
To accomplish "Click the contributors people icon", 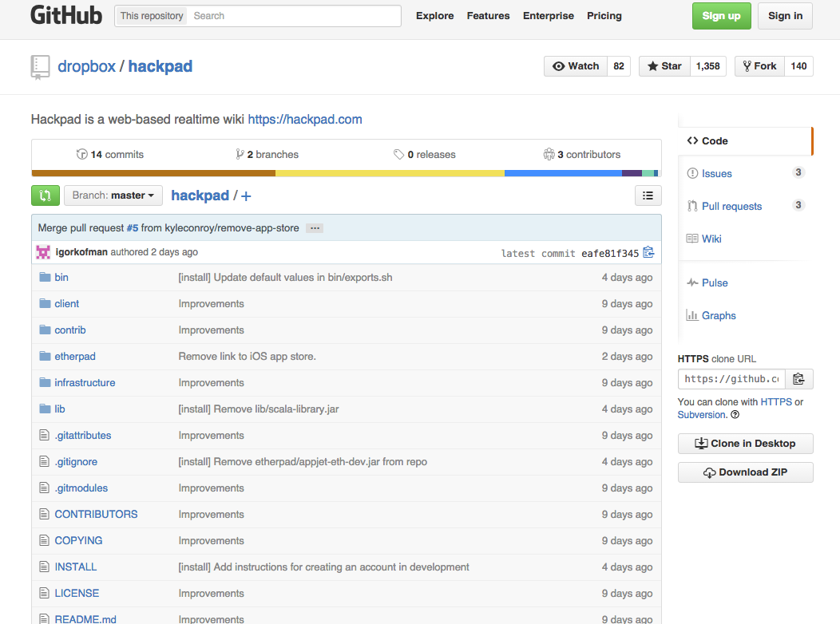I will click(x=549, y=154).
